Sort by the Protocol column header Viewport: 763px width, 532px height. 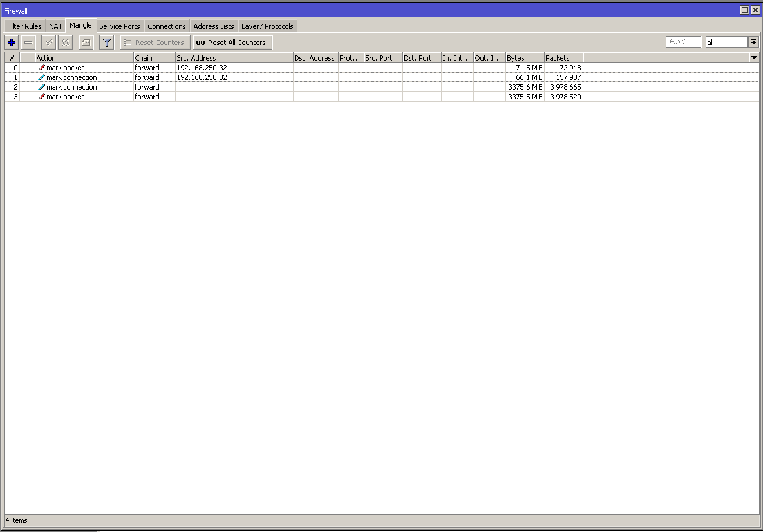(x=351, y=58)
